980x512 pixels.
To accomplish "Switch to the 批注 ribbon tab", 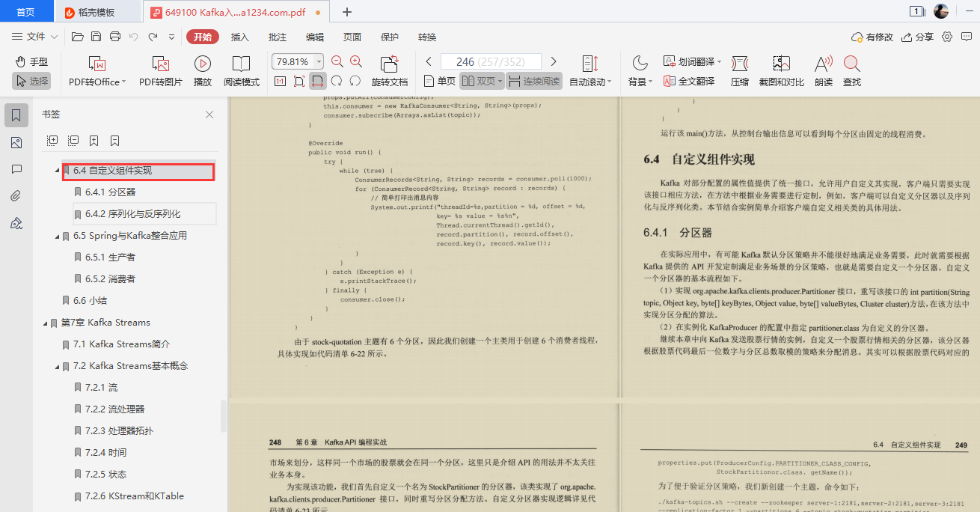I will [277, 36].
